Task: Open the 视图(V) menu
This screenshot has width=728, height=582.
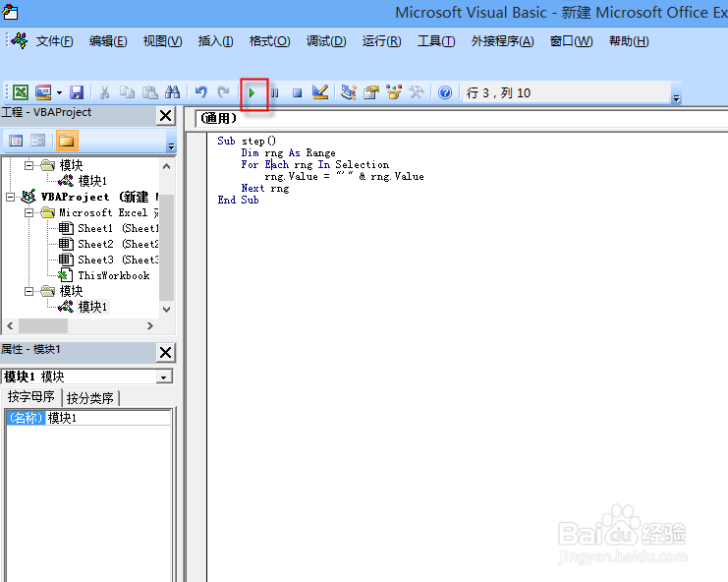Action: pos(162,41)
